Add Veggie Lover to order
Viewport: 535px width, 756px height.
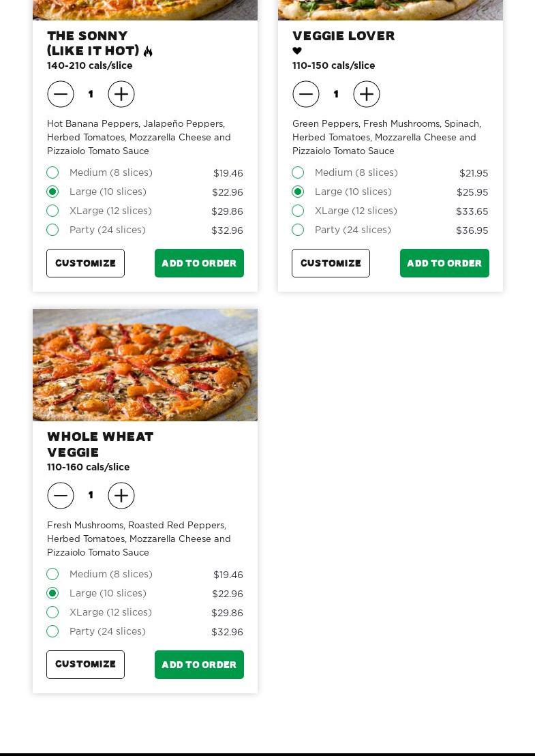pyautogui.click(x=444, y=263)
